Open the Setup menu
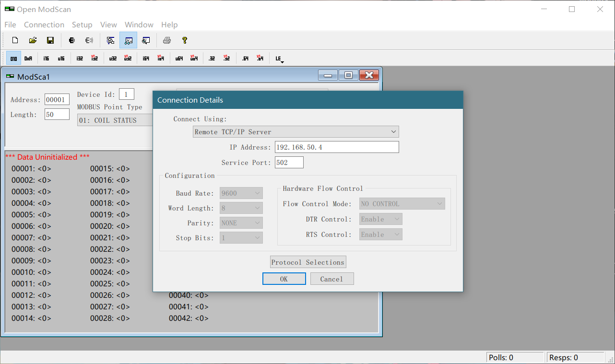The width and height of the screenshot is (615, 364). pyautogui.click(x=82, y=24)
